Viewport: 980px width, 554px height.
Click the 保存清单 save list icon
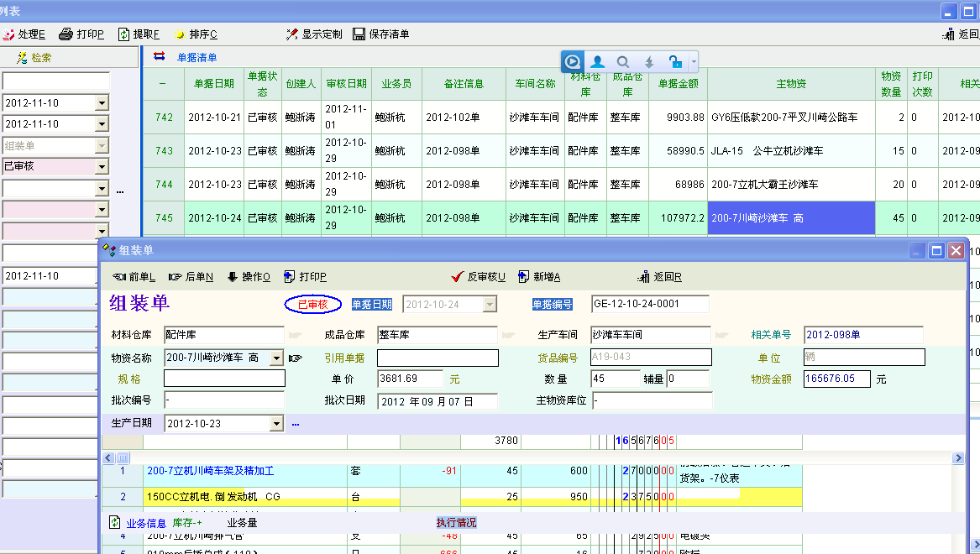pos(359,34)
